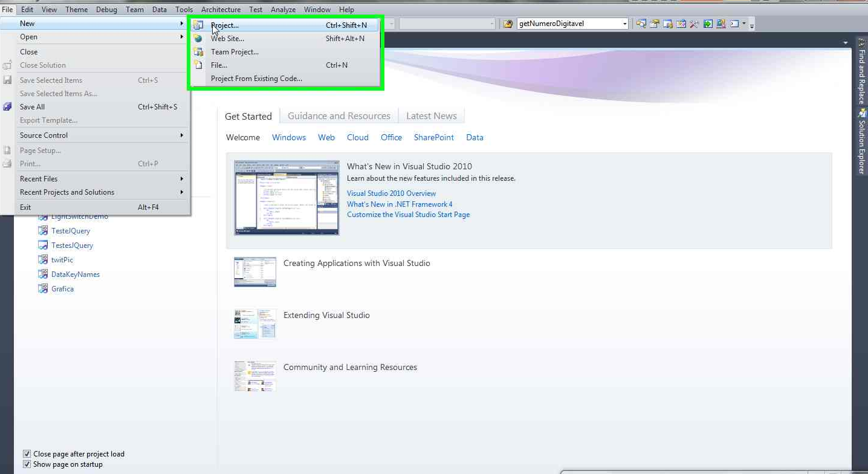Click the New Project icon in submenu

(198, 25)
